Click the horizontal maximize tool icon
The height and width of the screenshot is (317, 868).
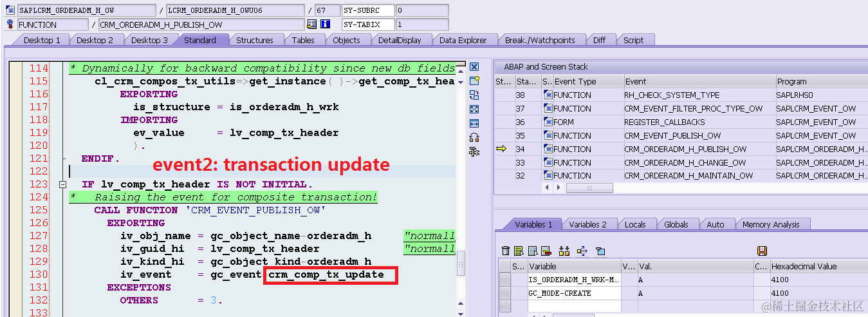[474, 123]
